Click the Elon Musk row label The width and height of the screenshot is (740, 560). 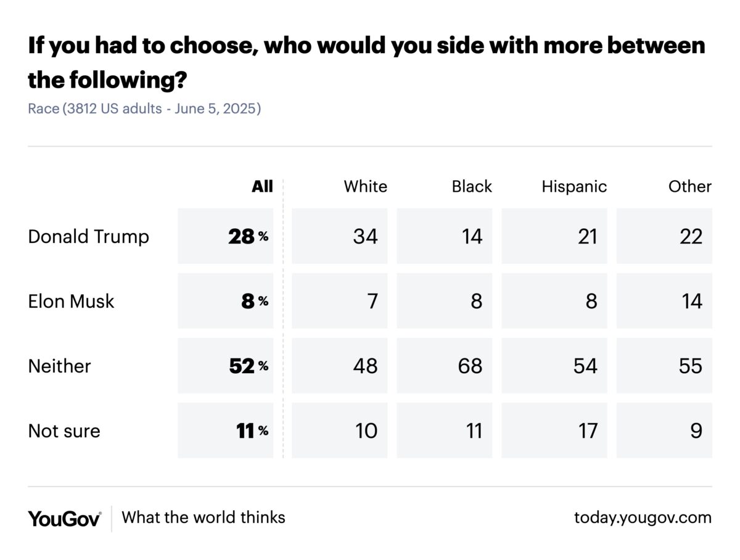72,302
